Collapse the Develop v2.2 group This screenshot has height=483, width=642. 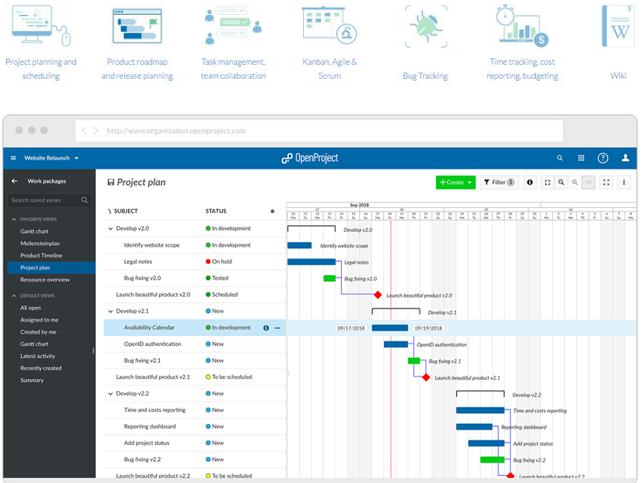point(111,393)
